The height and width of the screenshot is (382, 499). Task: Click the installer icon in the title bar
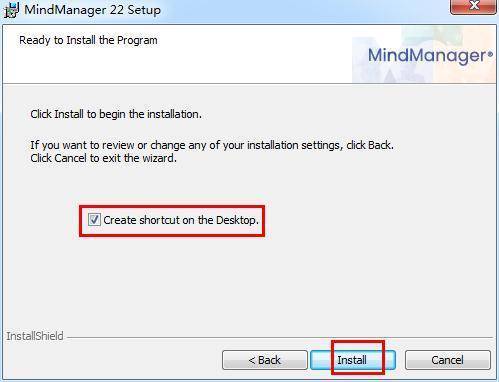(x=11, y=10)
